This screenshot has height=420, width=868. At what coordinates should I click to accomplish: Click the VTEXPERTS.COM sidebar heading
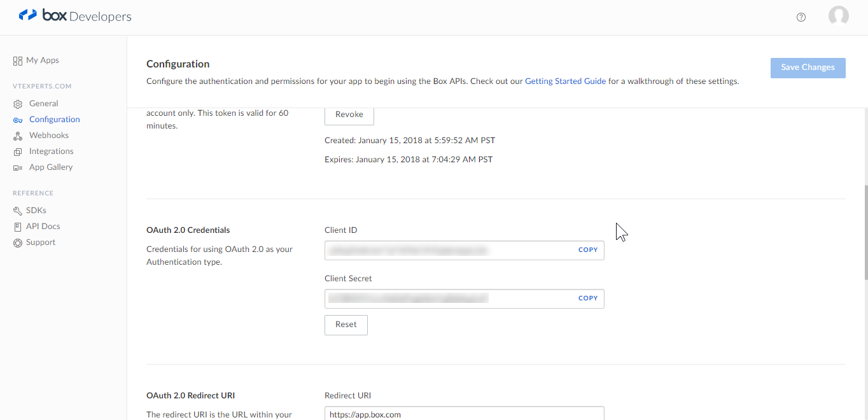point(42,87)
